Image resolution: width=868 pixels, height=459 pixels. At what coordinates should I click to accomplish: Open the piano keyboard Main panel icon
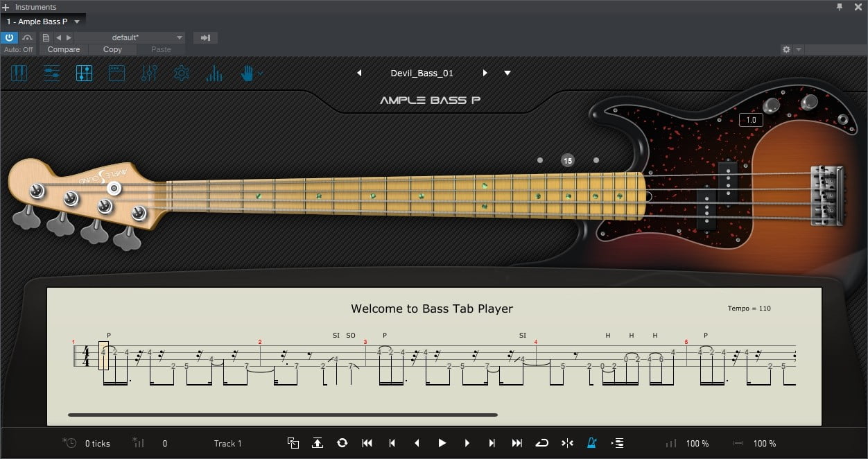(19, 73)
